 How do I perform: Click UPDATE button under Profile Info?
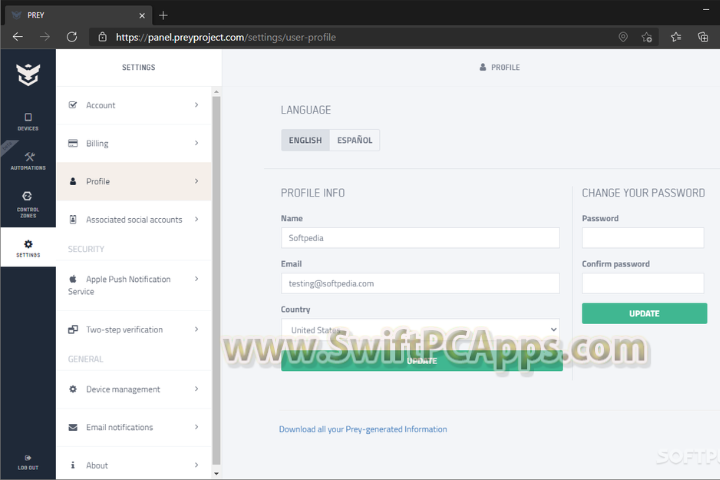pyautogui.click(x=422, y=361)
